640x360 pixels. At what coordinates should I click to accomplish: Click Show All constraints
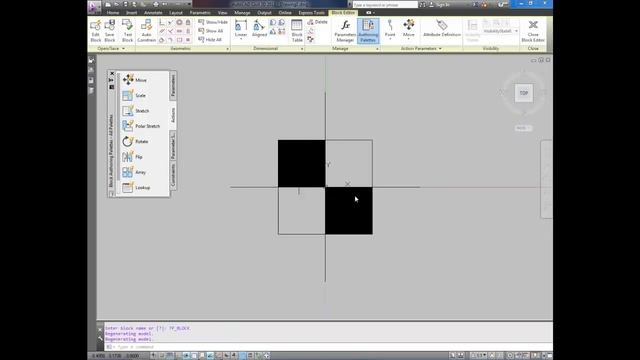click(x=211, y=31)
